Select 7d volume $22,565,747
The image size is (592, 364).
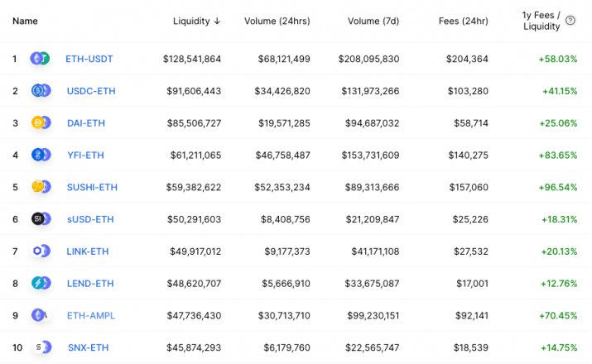[x=373, y=347]
